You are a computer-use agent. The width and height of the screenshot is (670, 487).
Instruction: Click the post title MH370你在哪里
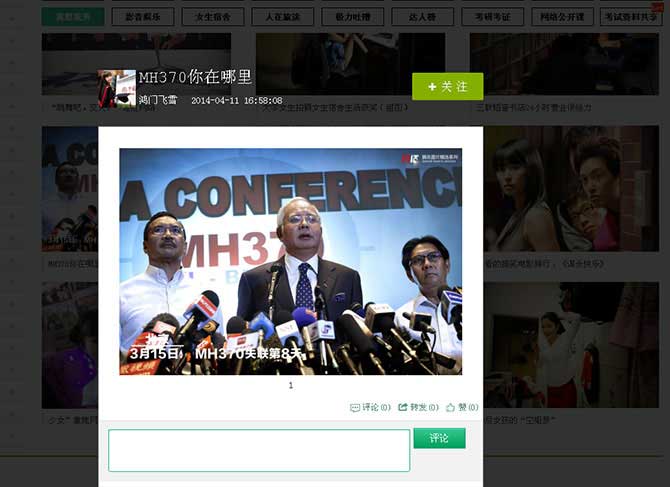(195, 77)
